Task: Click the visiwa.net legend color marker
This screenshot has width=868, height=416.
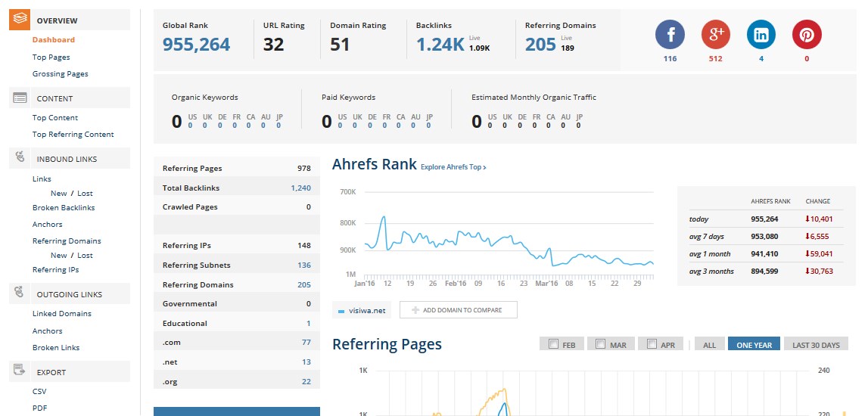Action: coord(341,312)
